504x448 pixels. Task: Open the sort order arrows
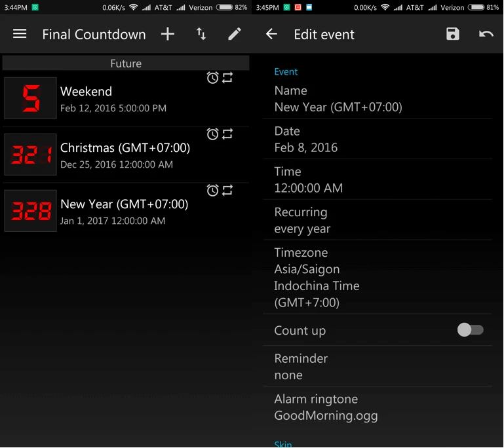pyautogui.click(x=201, y=33)
